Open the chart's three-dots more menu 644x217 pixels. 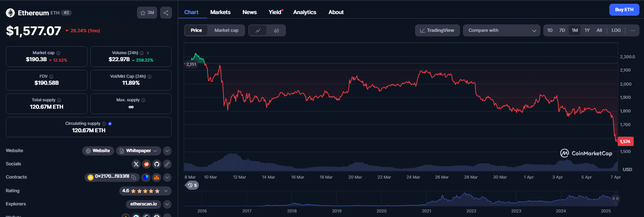632,30
